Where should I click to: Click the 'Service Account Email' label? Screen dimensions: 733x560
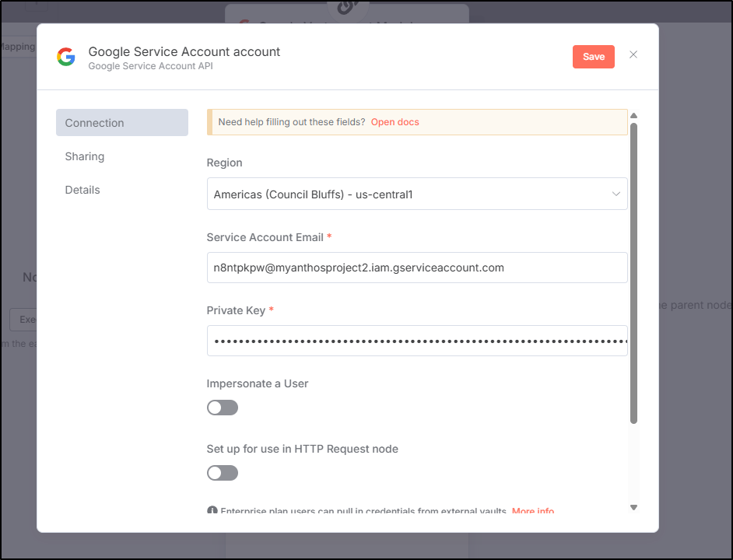pyautogui.click(x=265, y=237)
